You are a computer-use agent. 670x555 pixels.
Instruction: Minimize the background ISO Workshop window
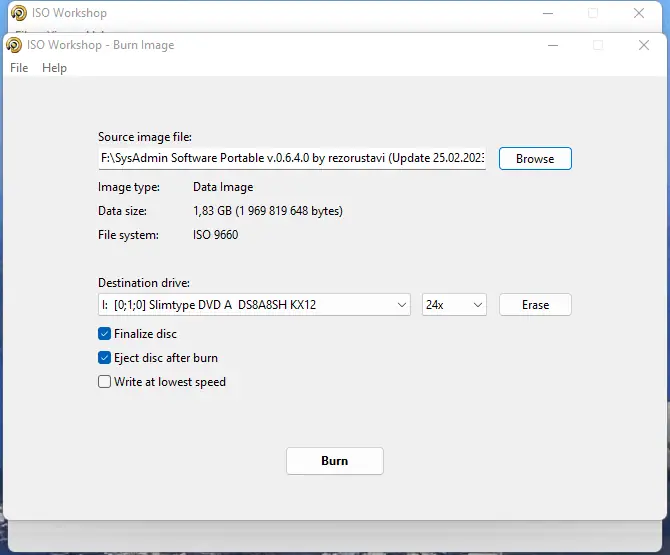[548, 13]
